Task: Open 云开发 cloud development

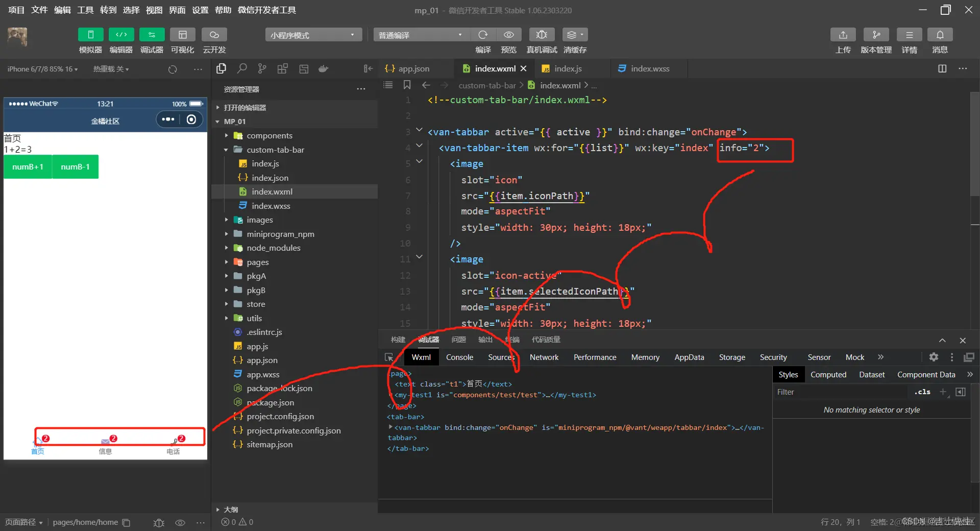Action: point(214,35)
